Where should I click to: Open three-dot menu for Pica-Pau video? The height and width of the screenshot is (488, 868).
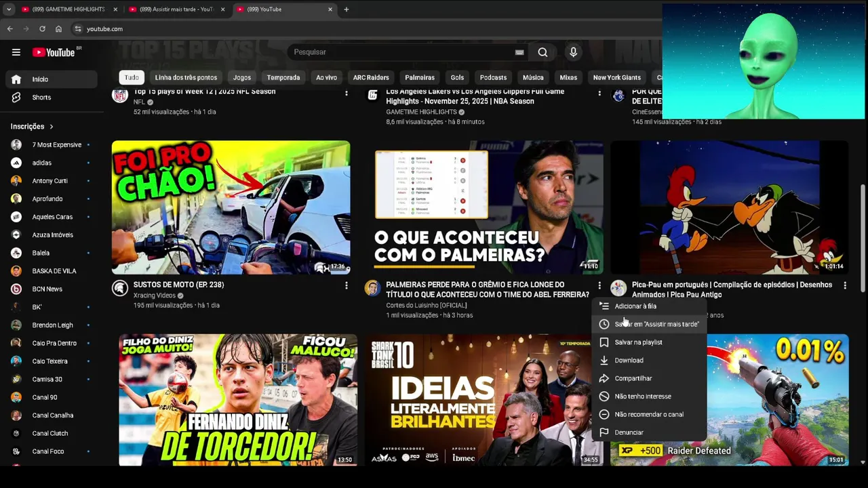(844, 285)
